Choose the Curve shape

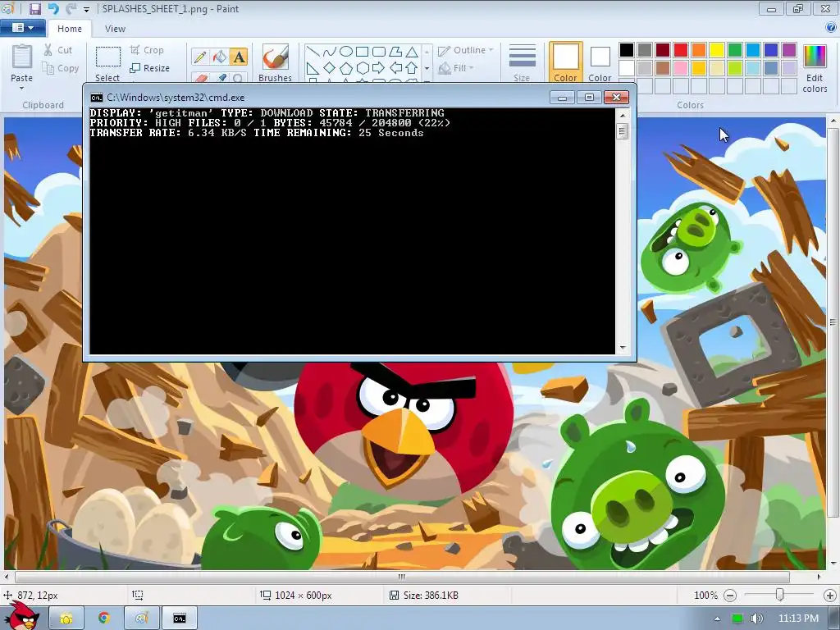pyautogui.click(x=330, y=52)
